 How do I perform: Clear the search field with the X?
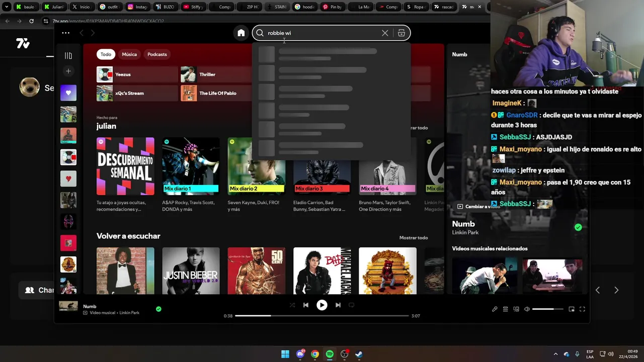coord(385,33)
